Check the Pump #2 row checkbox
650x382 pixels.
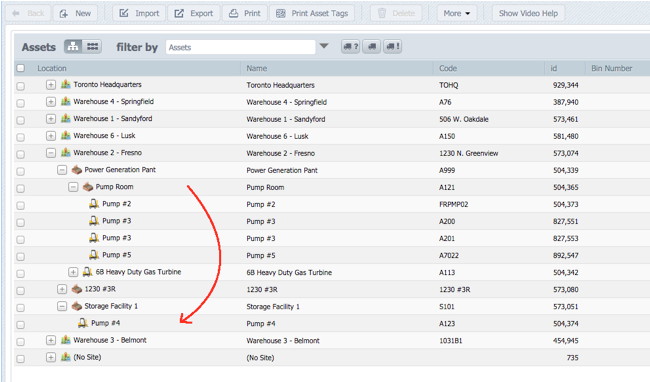click(x=20, y=205)
